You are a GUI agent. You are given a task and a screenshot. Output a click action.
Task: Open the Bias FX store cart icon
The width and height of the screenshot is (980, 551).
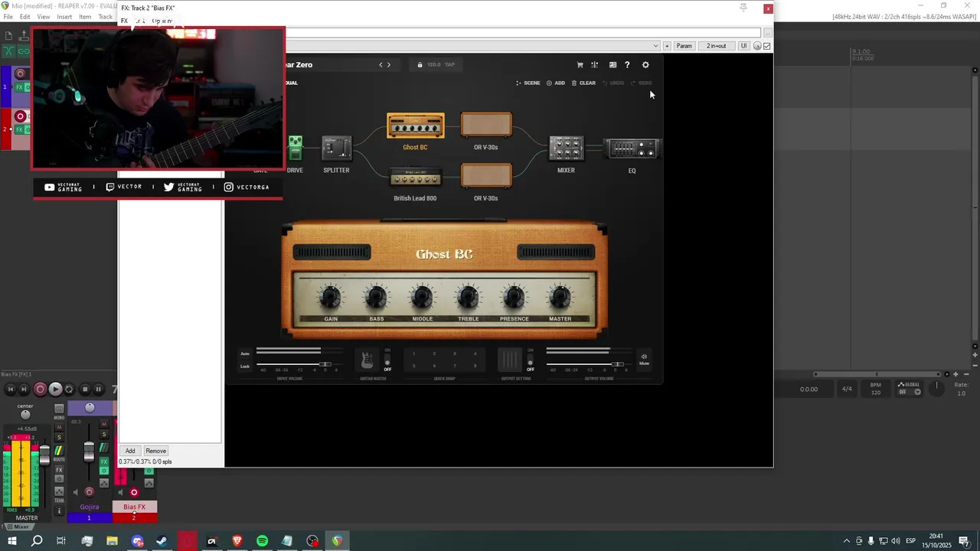pos(580,65)
